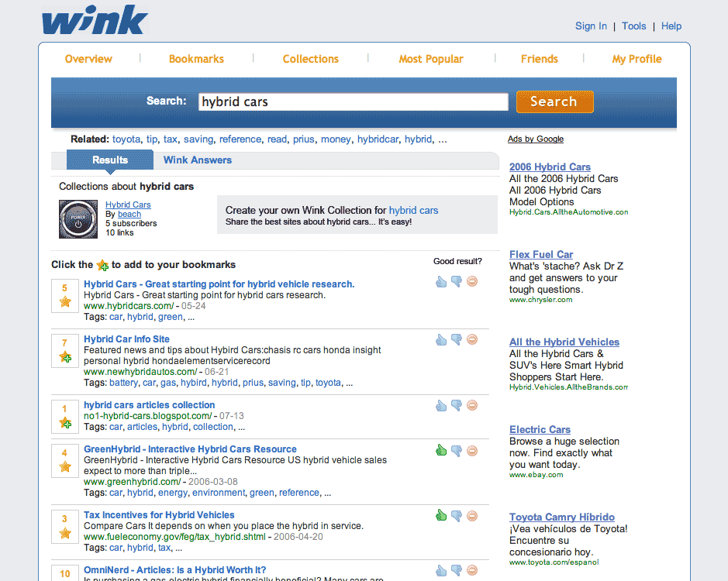
Task: Open www.hybridcars.com URL
Action: pos(129,306)
